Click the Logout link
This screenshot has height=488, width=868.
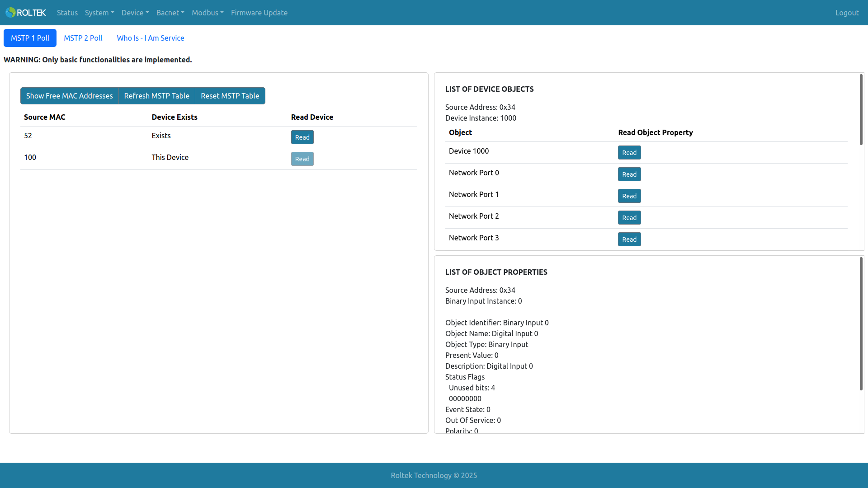[x=847, y=13]
